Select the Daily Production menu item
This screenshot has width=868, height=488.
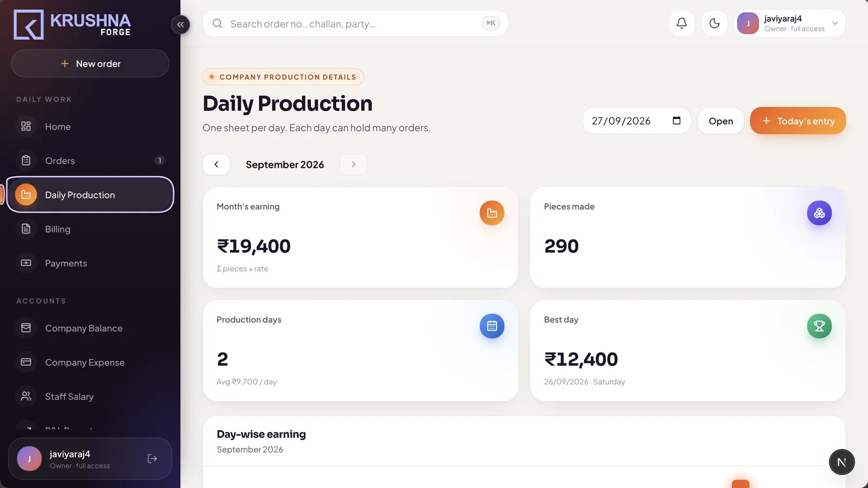[90, 195]
